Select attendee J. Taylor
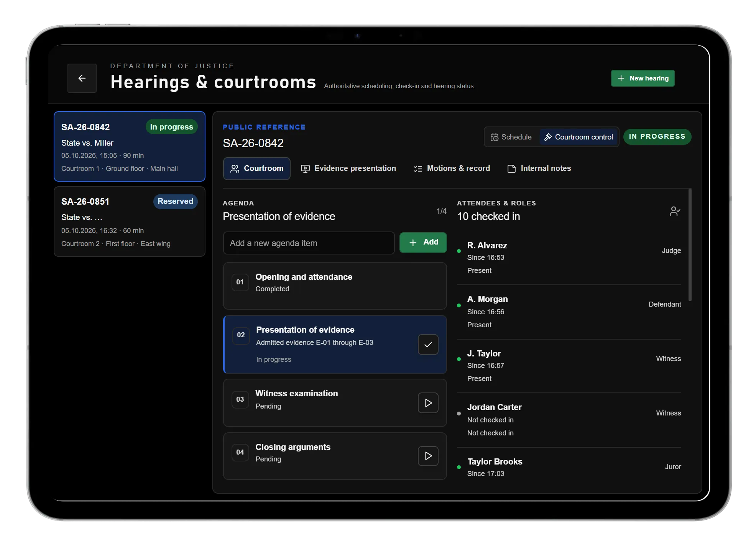756x545 pixels. 569,366
